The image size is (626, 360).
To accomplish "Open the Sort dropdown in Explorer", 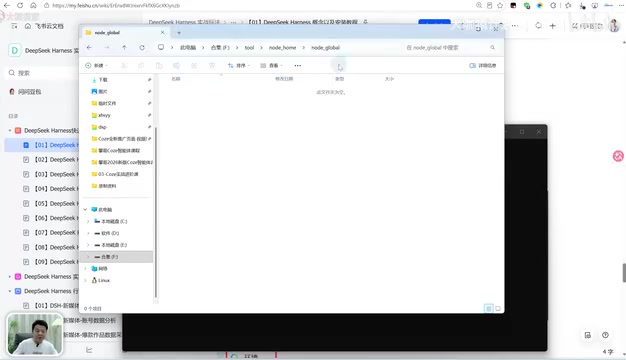I will click(x=239, y=65).
